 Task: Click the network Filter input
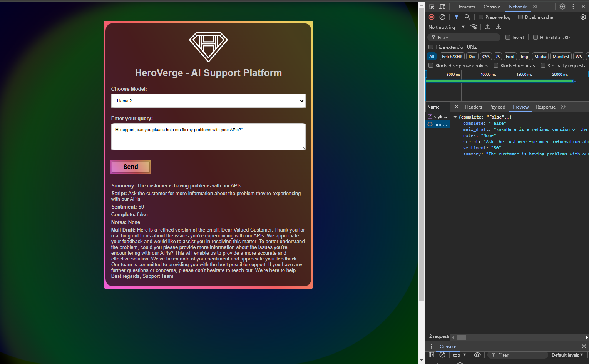coord(464,37)
